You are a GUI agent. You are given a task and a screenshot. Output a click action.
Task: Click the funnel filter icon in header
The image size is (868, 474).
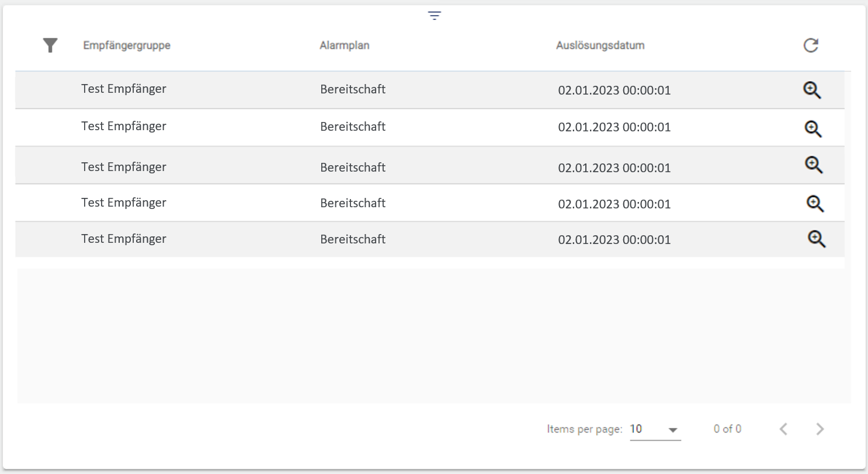50,46
